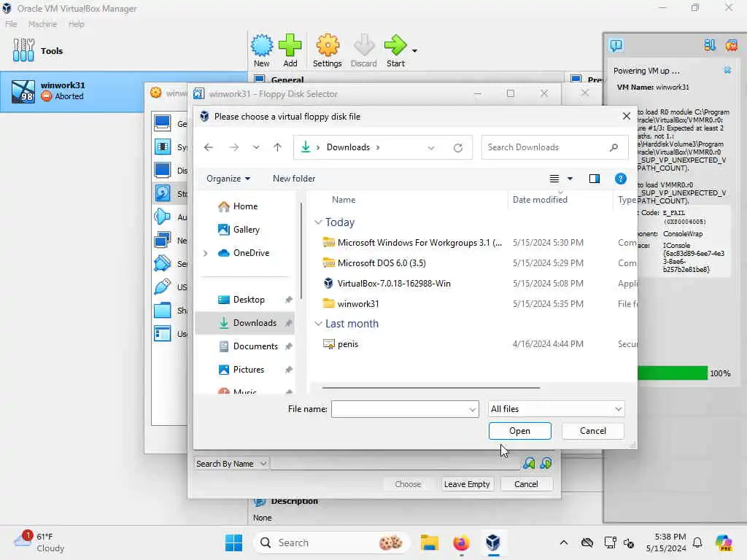Image resolution: width=747 pixels, height=560 pixels.
Task: Sort by Date modified column
Action: pos(541,200)
